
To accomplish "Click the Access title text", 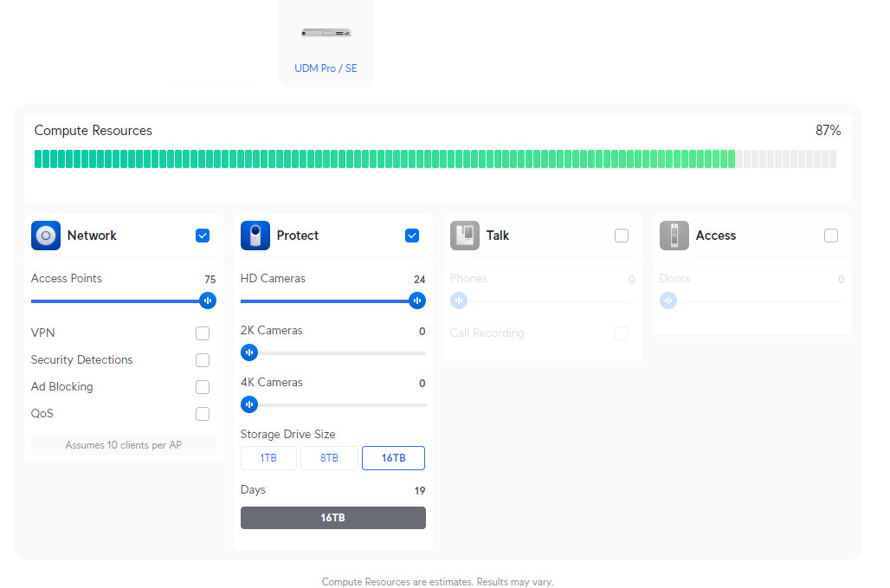I will point(716,236).
